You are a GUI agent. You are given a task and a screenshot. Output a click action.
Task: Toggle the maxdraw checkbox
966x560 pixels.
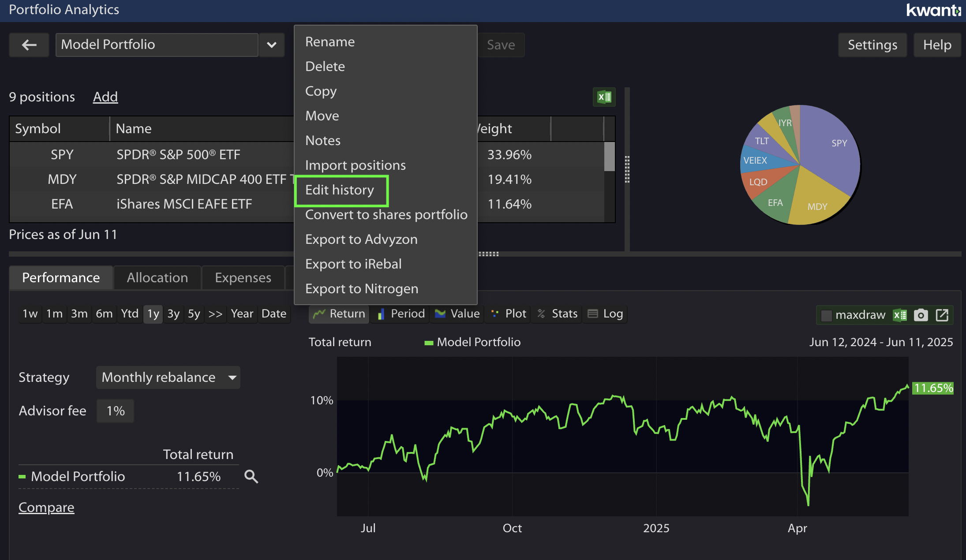(x=827, y=315)
